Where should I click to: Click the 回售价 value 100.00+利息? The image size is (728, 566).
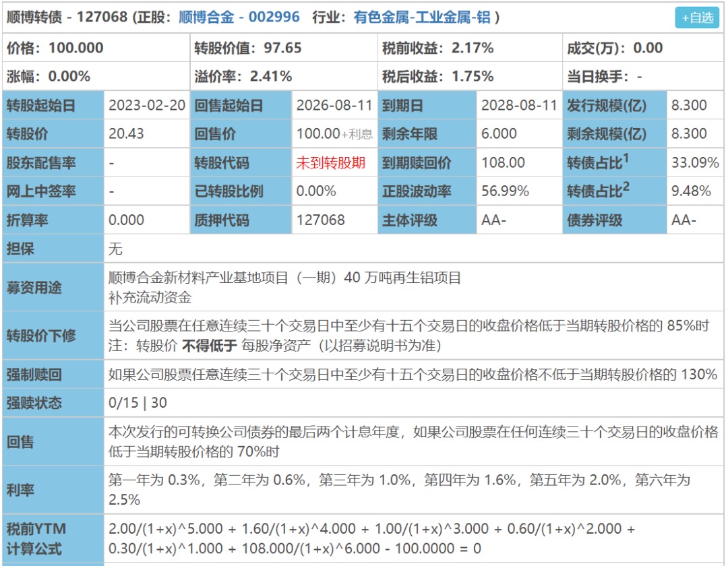(x=334, y=134)
